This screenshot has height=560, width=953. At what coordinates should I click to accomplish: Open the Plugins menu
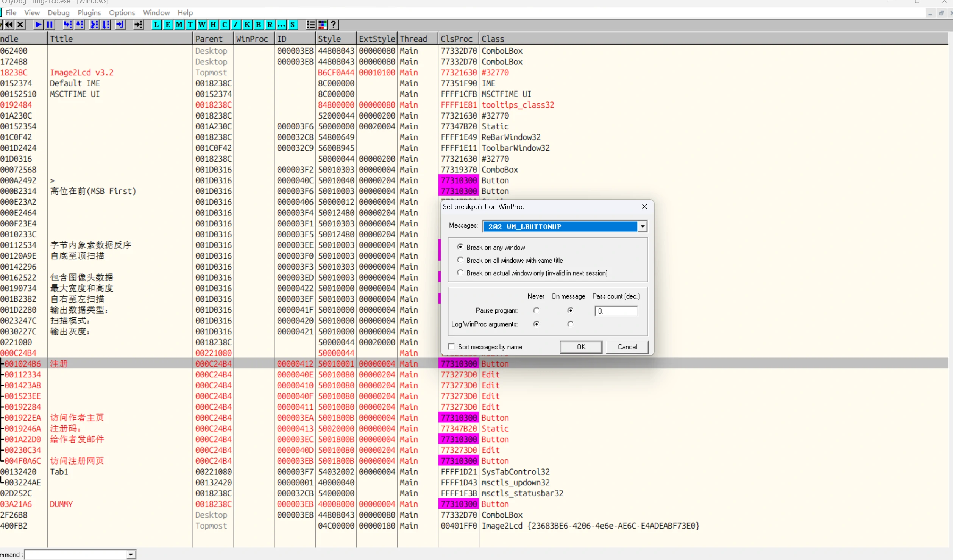(x=89, y=12)
